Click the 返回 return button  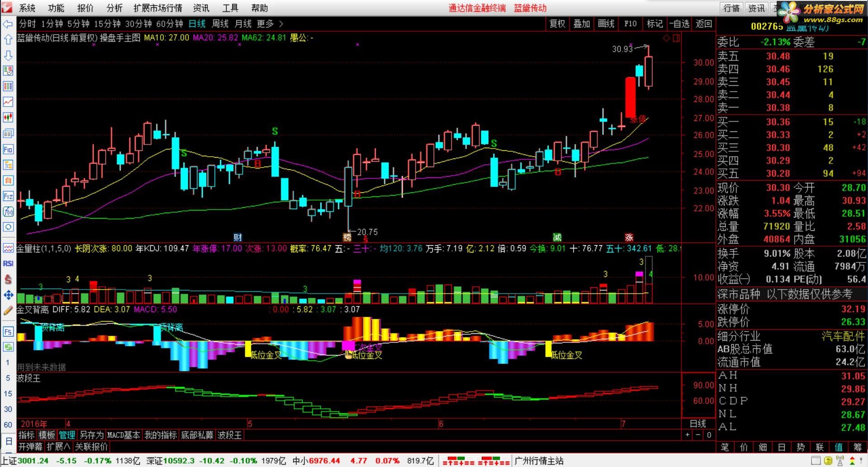[x=703, y=24]
